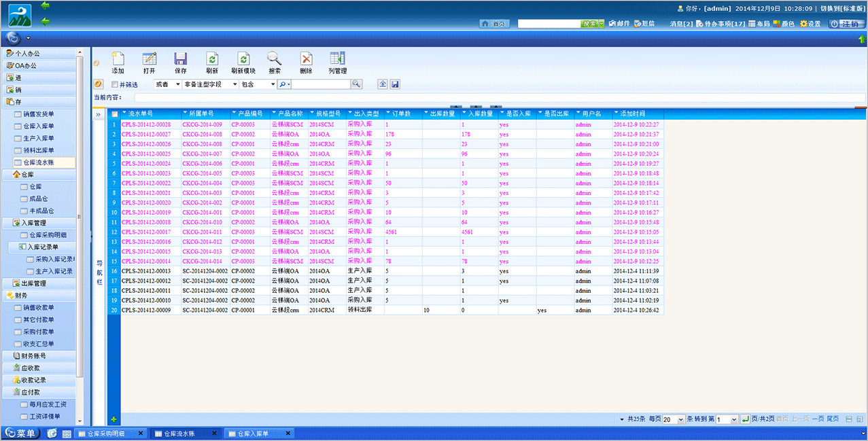Click the grid icon beside taskbar tabs
Screen dimensions: 868x441
click(x=67, y=434)
